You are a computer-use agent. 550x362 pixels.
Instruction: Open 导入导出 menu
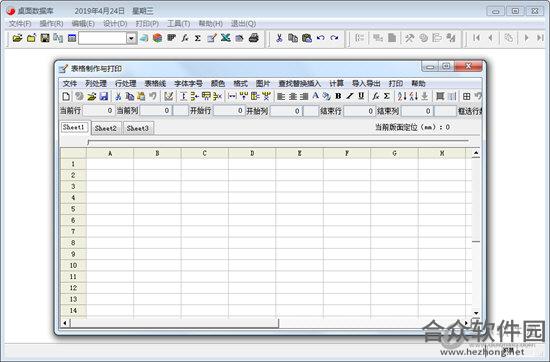366,83
